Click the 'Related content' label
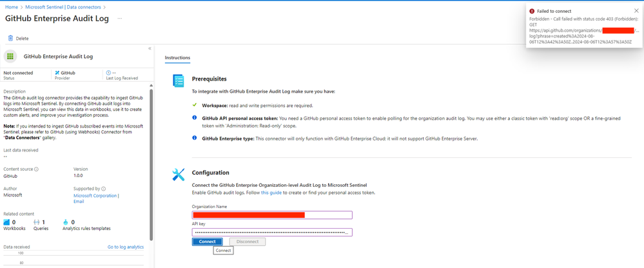 (x=19, y=214)
